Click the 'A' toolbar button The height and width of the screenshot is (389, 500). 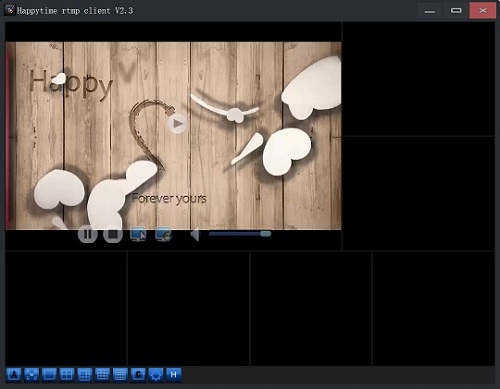point(14,375)
